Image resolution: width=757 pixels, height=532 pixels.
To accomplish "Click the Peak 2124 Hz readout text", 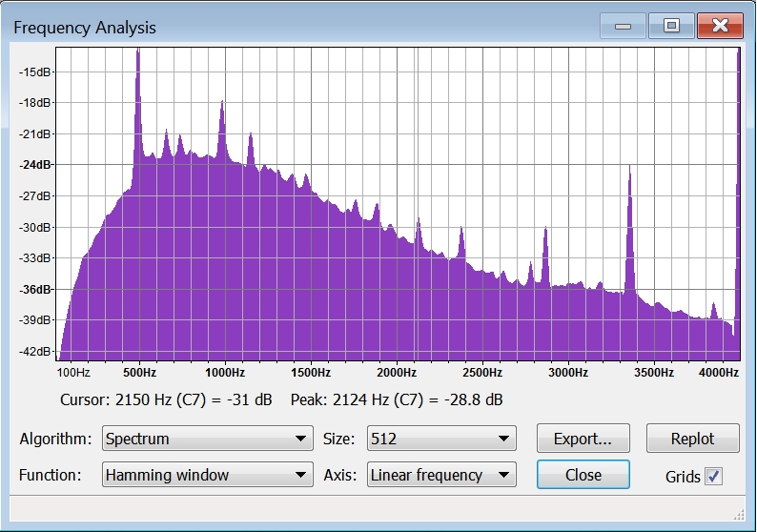I will click(397, 399).
